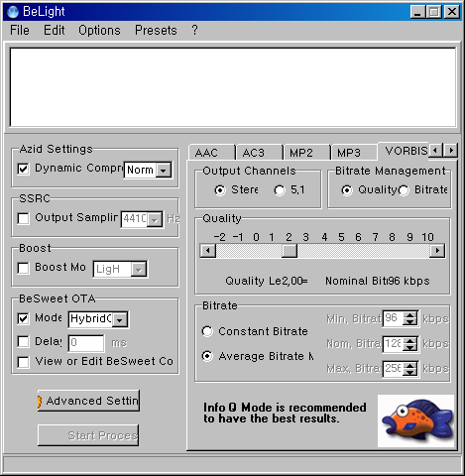Click the BeLight globe icon in title bar

tap(13, 12)
